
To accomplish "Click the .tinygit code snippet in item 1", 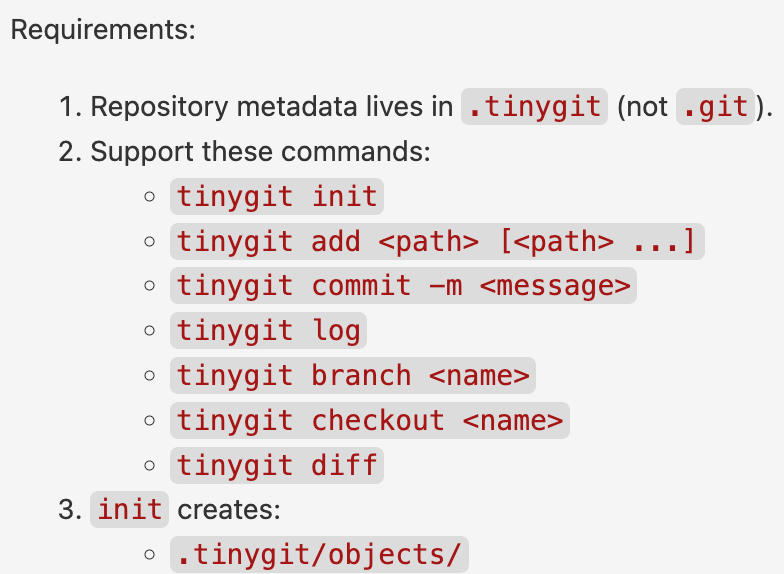I will pyautogui.click(x=534, y=107).
